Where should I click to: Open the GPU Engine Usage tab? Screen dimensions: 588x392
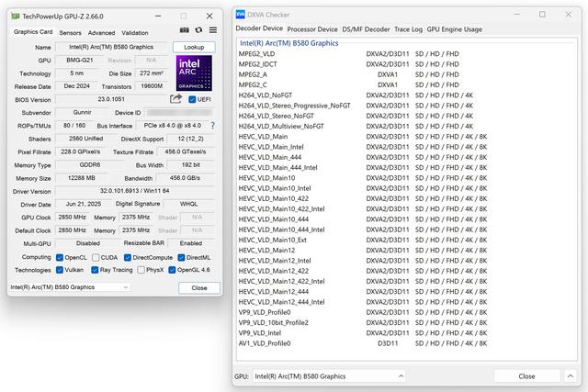[454, 29]
